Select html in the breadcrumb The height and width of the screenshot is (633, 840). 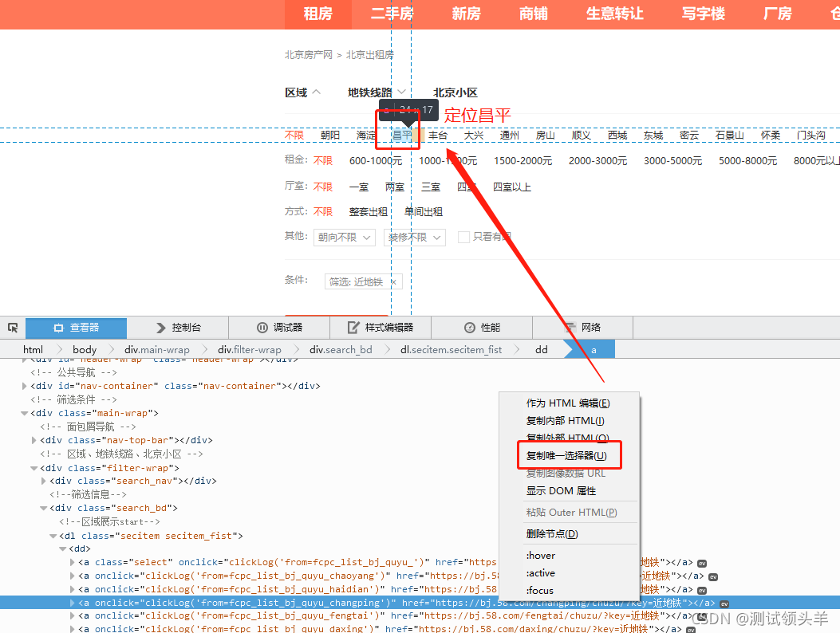pos(34,350)
